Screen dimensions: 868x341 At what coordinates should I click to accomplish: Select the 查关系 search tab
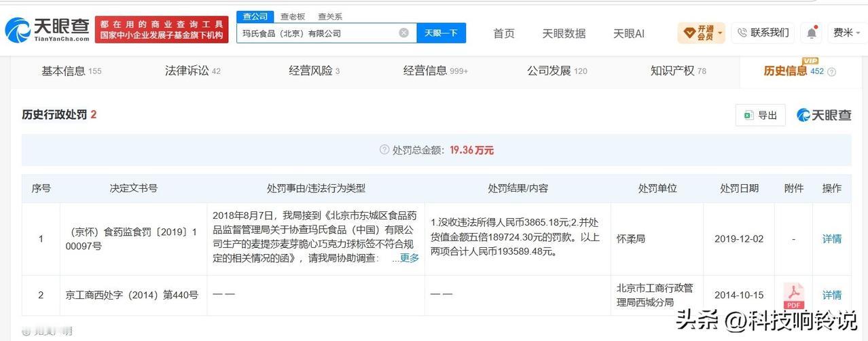[x=330, y=16]
